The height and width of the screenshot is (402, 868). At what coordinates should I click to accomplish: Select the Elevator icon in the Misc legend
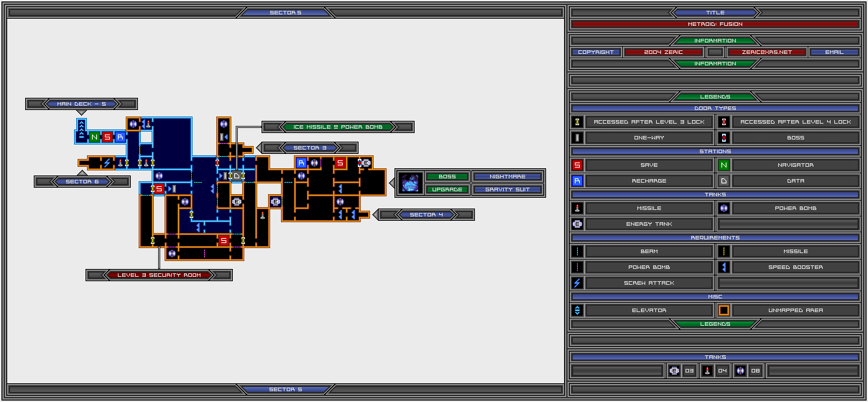(578, 311)
